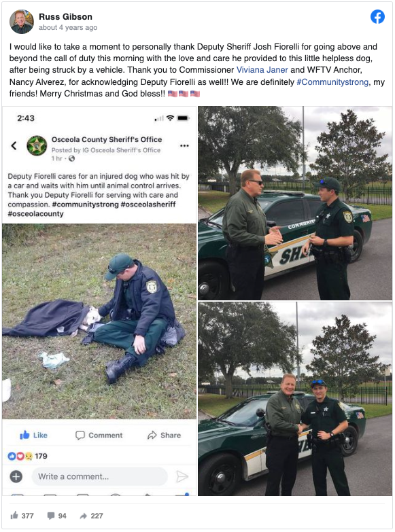Click the send arrow icon

click(x=182, y=476)
